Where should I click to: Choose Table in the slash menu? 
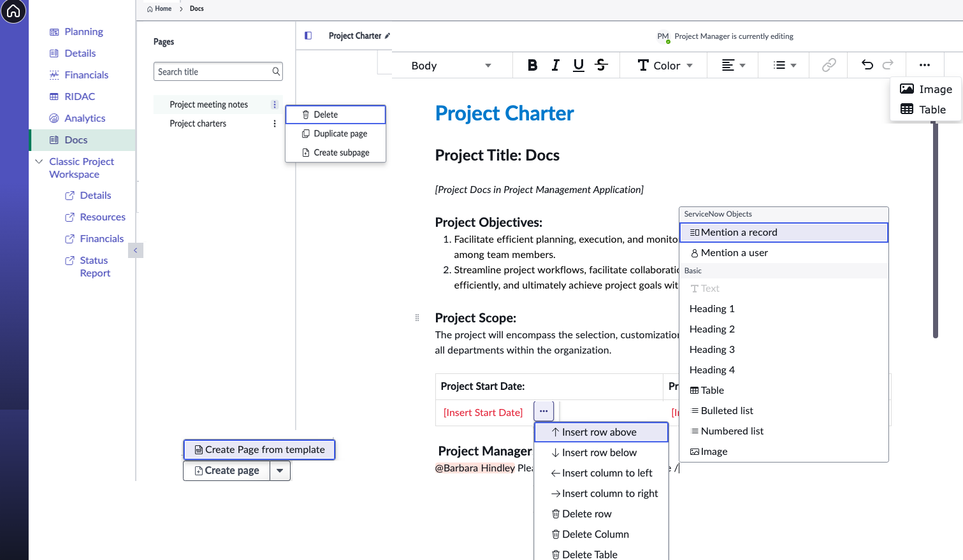784,391
